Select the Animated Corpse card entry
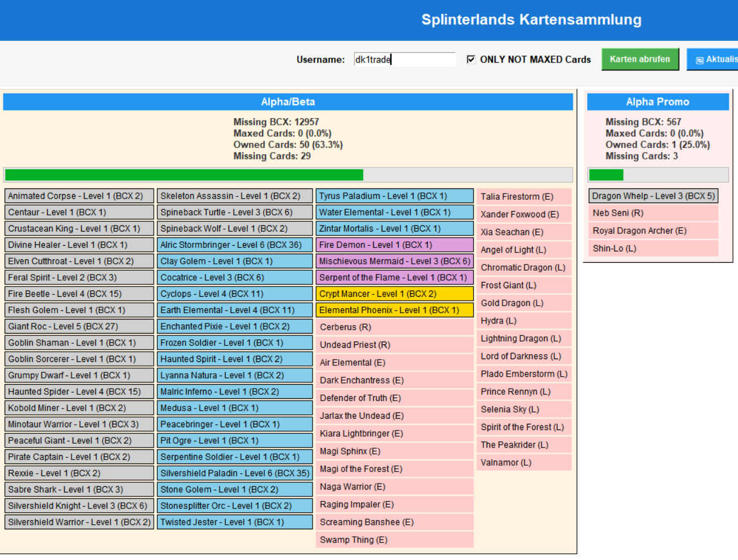738x560 pixels. [x=79, y=196]
